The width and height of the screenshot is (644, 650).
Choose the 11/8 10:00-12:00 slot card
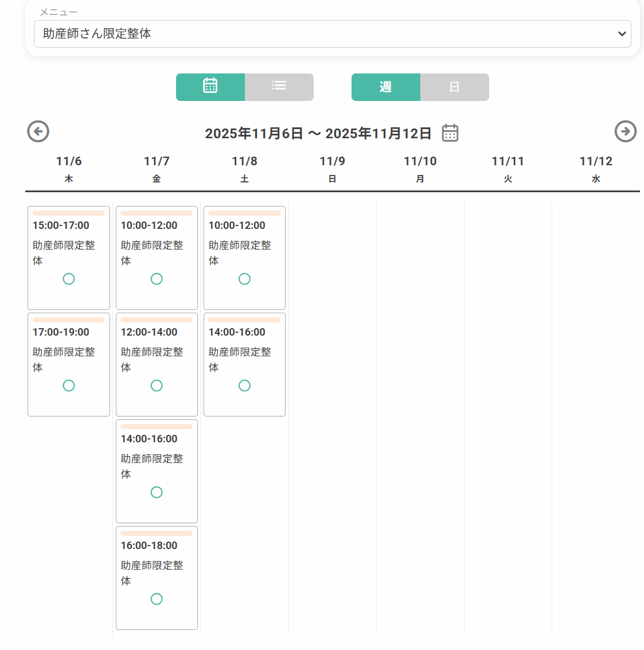[244, 258]
